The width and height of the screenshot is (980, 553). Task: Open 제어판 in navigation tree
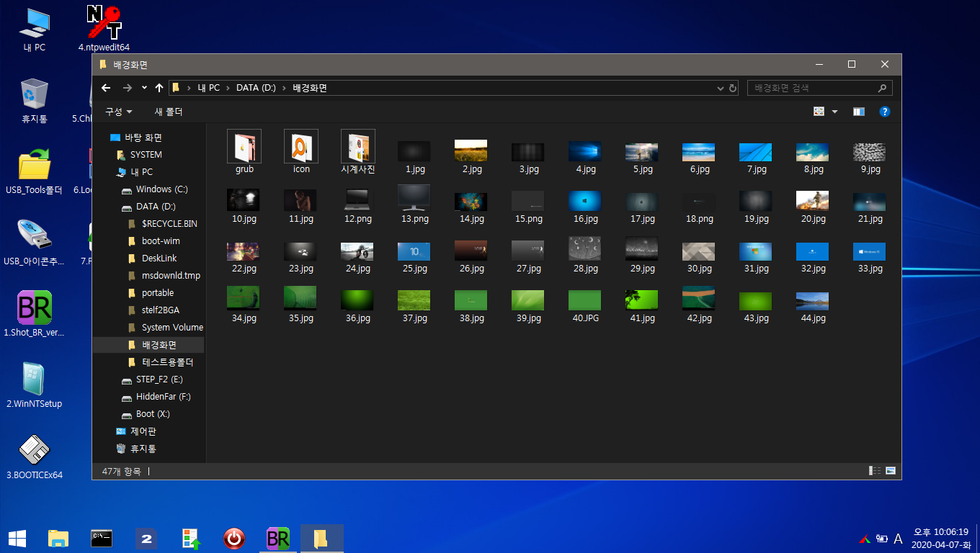[136, 431]
